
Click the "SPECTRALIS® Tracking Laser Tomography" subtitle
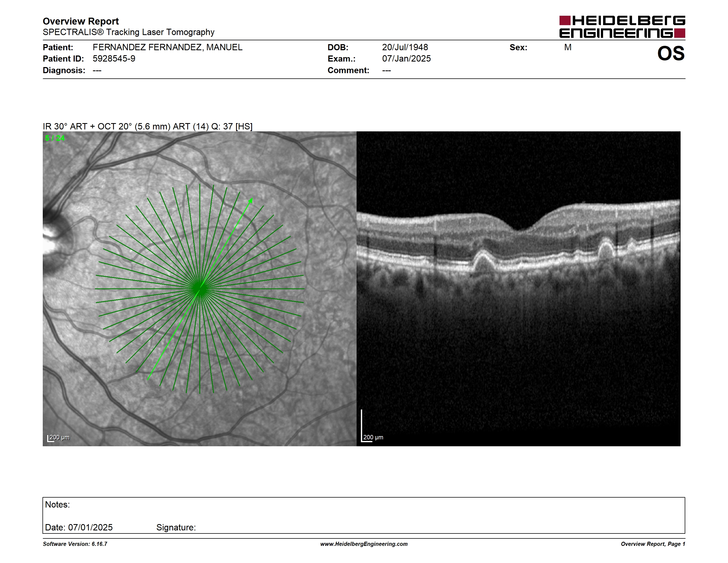128,32
